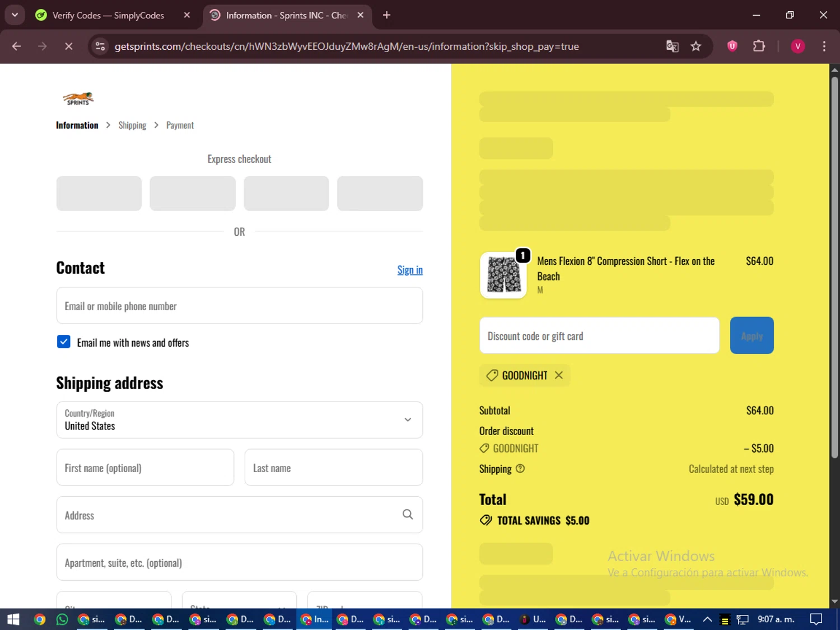The width and height of the screenshot is (840, 630).
Task: Expand the Country/Region dropdown
Action: click(x=240, y=419)
